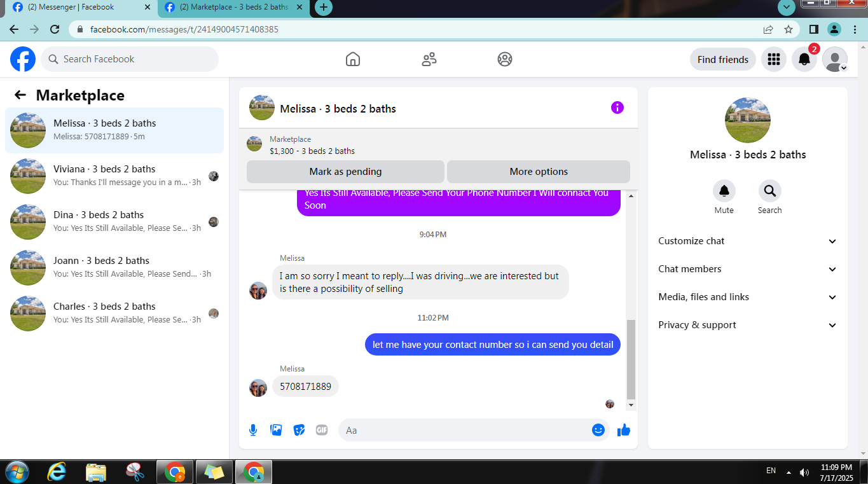This screenshot has width=868, height=484.
Task: Click the EN language indicator
Action: click(x=771, y=471)
